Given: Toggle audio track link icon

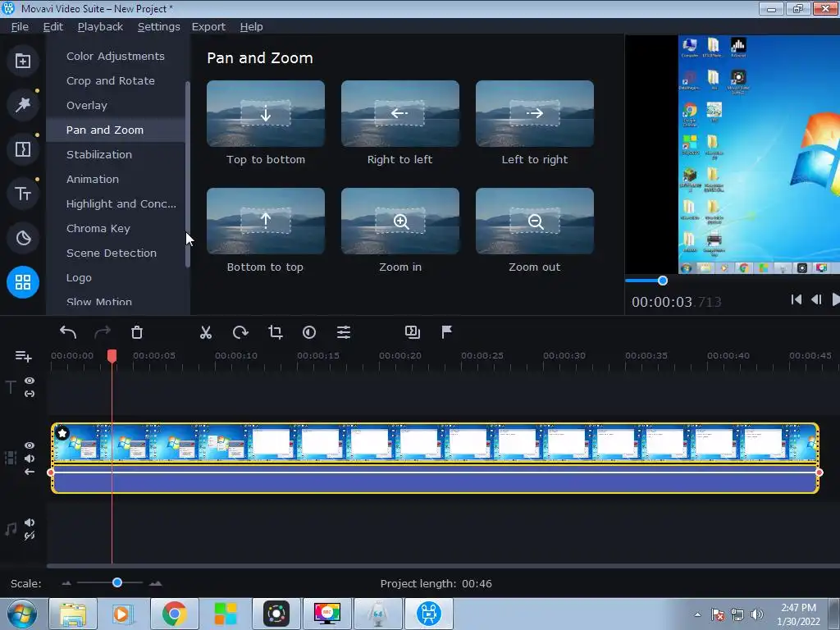Looking at the screenshot, I should [30, 536].
